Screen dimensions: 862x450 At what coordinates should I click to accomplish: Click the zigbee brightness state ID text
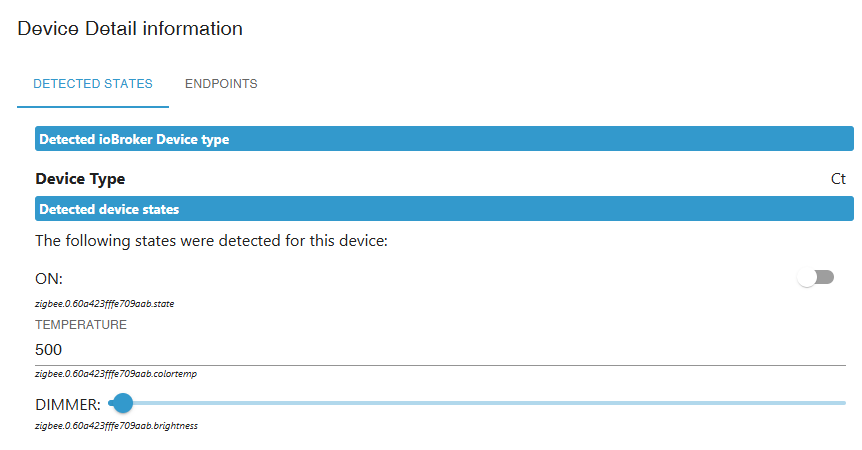click(x=116, y=426)
